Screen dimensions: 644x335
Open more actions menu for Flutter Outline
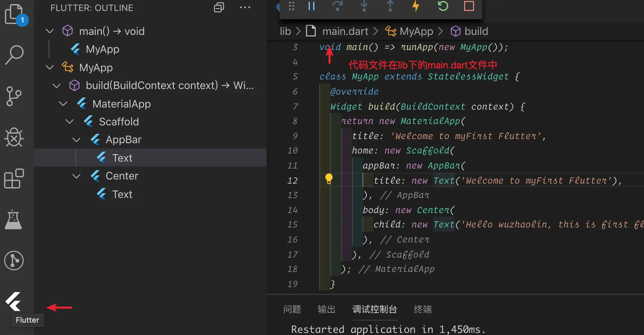tap(245, 8)
